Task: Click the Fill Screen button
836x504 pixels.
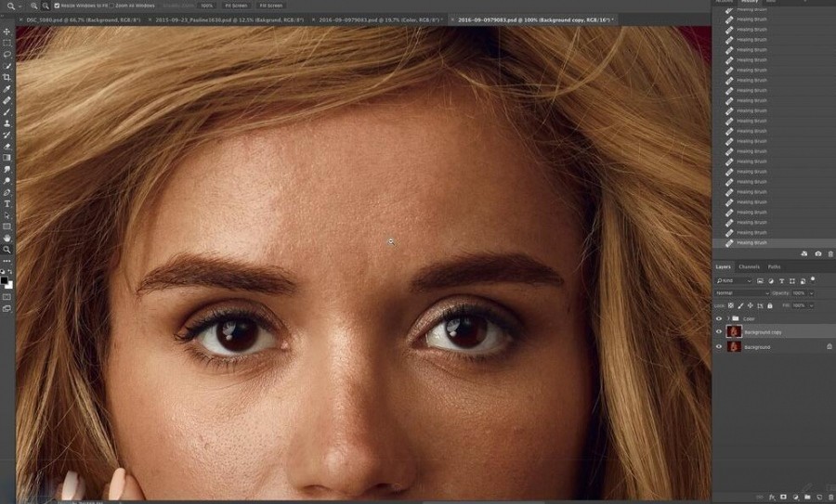Action: coord(271,6)
